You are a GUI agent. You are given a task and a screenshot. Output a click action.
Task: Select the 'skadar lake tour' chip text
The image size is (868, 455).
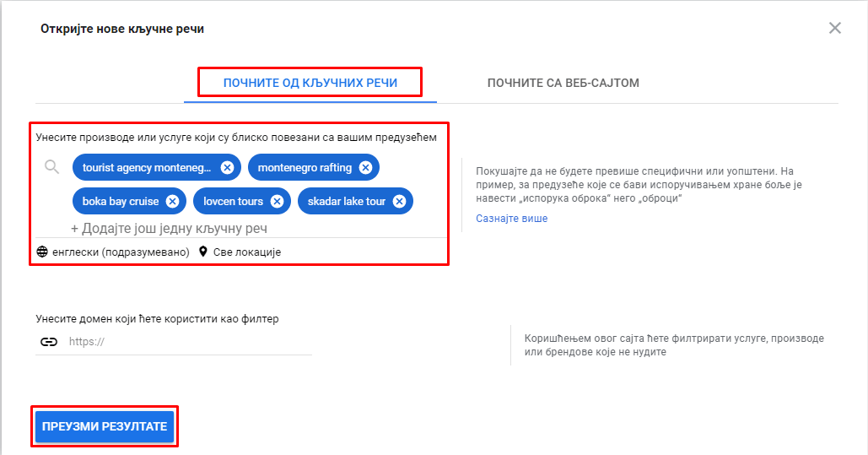347,201
